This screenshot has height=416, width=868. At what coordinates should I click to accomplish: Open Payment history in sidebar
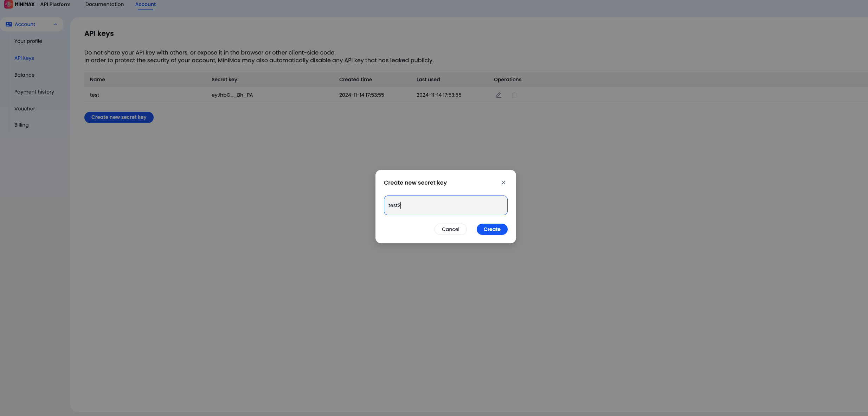(x=34, y=92)
